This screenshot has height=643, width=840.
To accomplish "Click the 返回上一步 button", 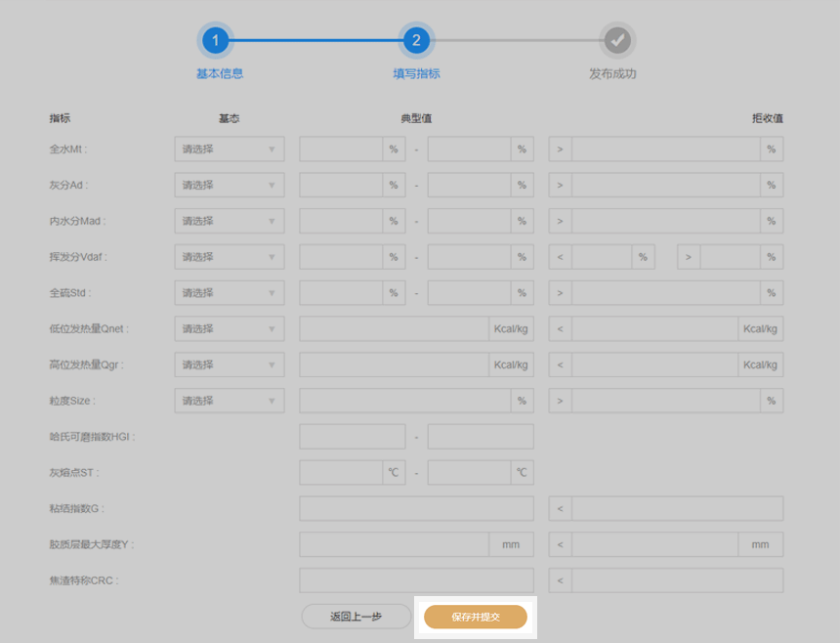I will click(x=356, y=617).
